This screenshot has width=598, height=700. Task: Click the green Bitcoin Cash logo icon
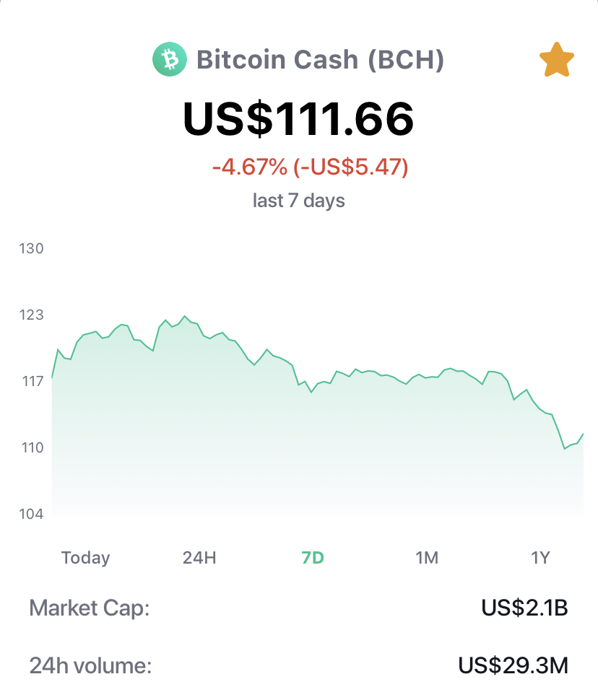[x=170, y=59]
